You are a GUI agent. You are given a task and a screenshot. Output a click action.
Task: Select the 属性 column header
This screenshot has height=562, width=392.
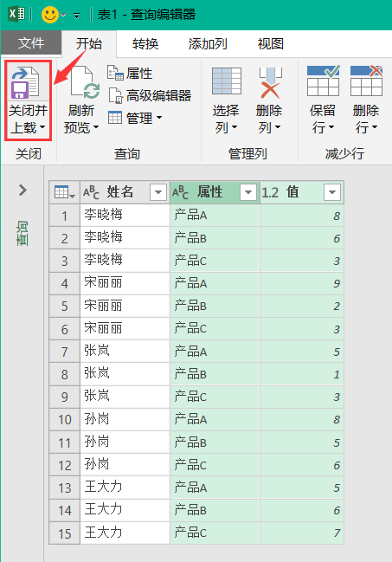215,192
